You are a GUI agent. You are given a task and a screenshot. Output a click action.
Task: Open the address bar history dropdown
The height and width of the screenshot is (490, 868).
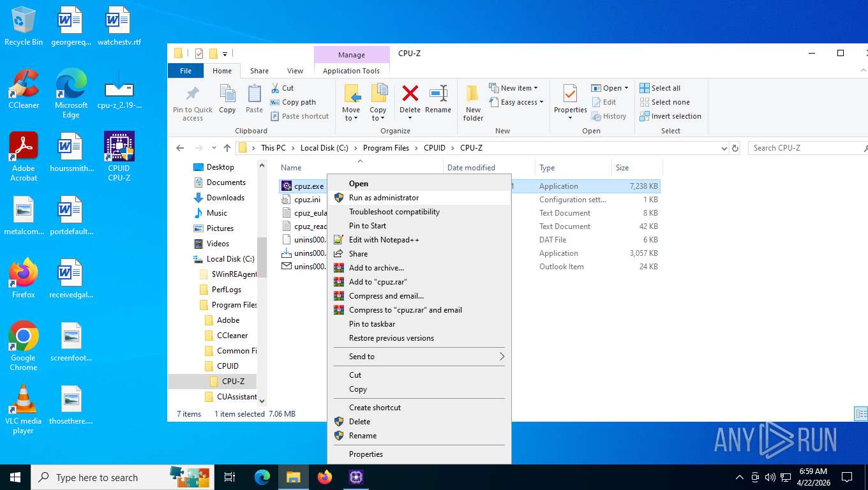coord(724,148)
